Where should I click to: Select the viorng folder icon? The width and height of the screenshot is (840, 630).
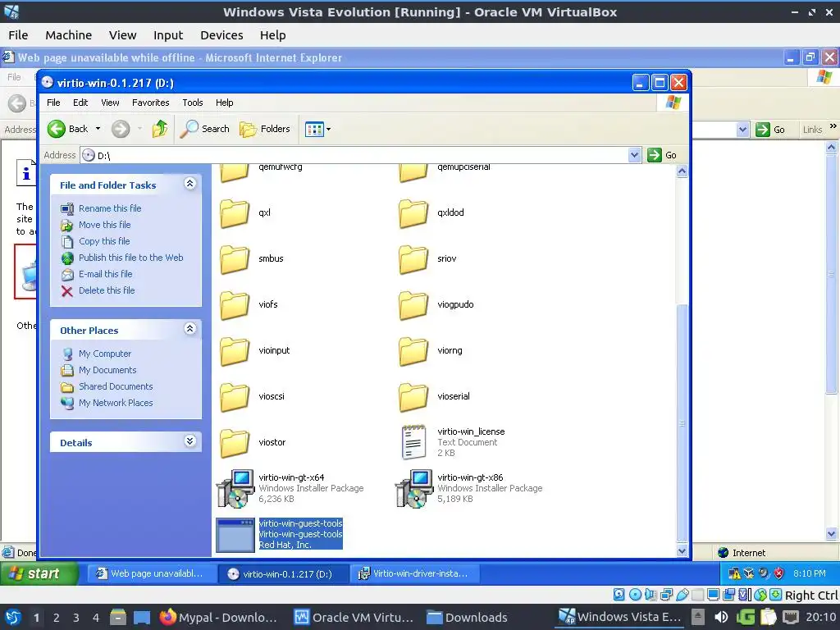coord(413,351)
